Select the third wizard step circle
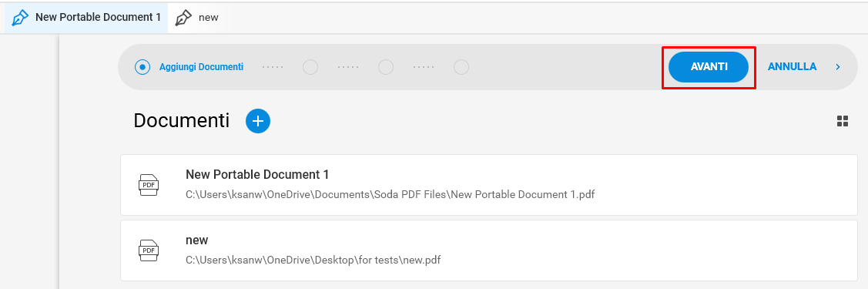The height and width of the screenshot is (289, 868). pyautogui.click(x=386, y=67)
